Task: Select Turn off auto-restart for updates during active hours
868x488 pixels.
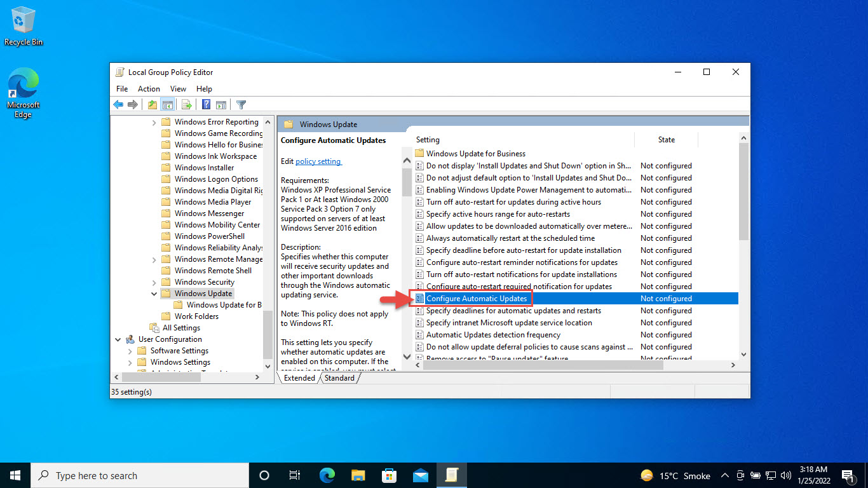Action: coord(513,202)
